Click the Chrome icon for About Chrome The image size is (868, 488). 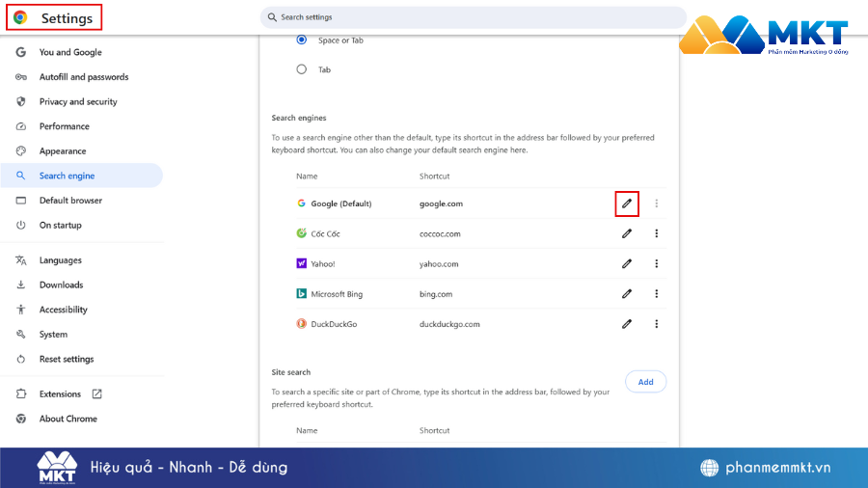point(21,419)
